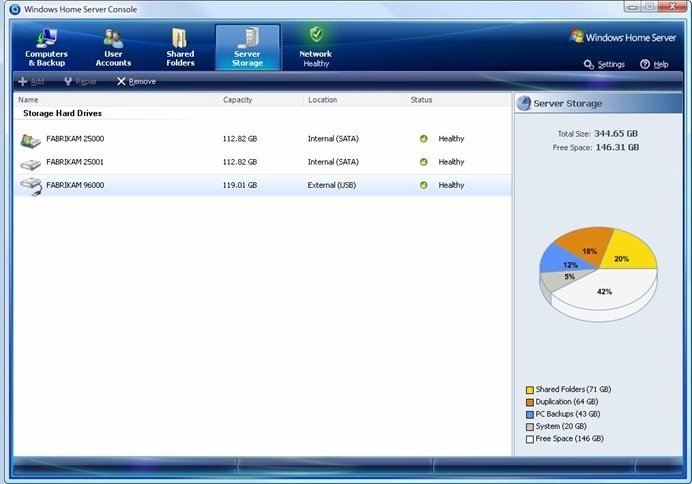Screen dimensions: 692x484
Task: Click the orange Duplication legend swatch
Action: [x=530, y=402]
